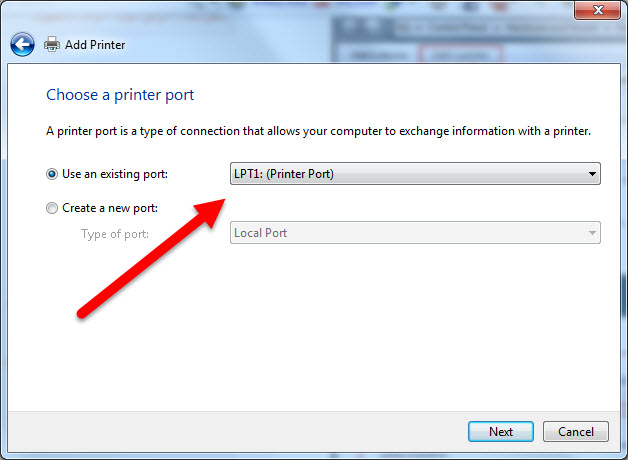Screen dimensions: 628x460
Task: Click the red arrow annotation graphic
Action: [151, 259]
